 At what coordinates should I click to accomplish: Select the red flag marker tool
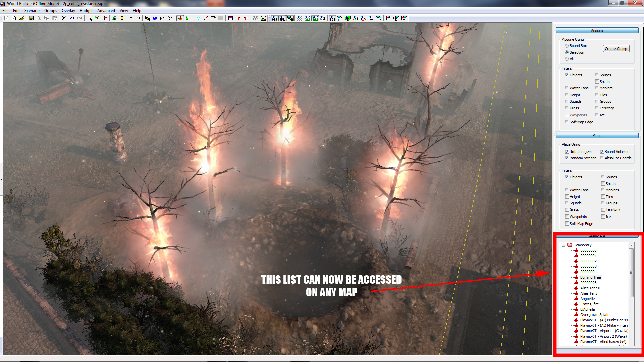[x=105, y=18]
